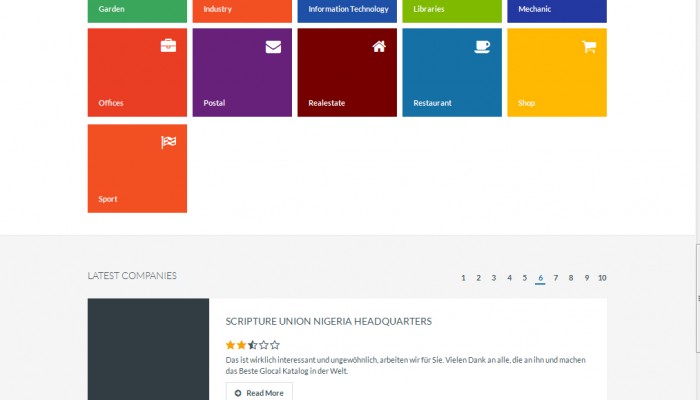Open the Information Technology category tile
Screen dimensions: 700x400
coord(347,11)
